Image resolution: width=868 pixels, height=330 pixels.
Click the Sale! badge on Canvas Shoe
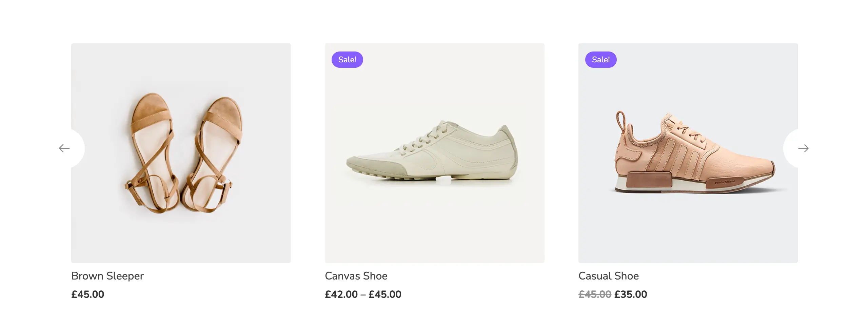(x=347, y=60)
